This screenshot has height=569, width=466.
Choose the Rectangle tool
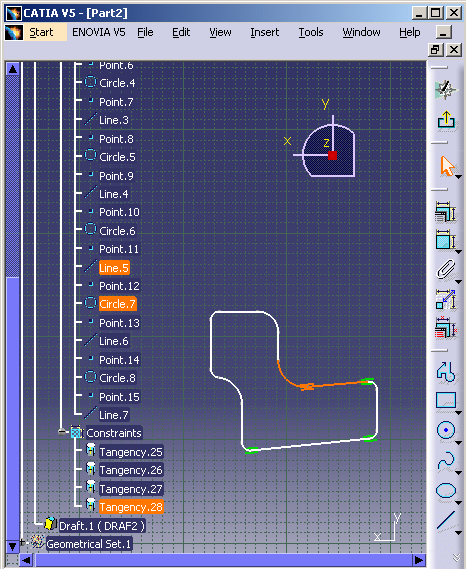point(446,401)
